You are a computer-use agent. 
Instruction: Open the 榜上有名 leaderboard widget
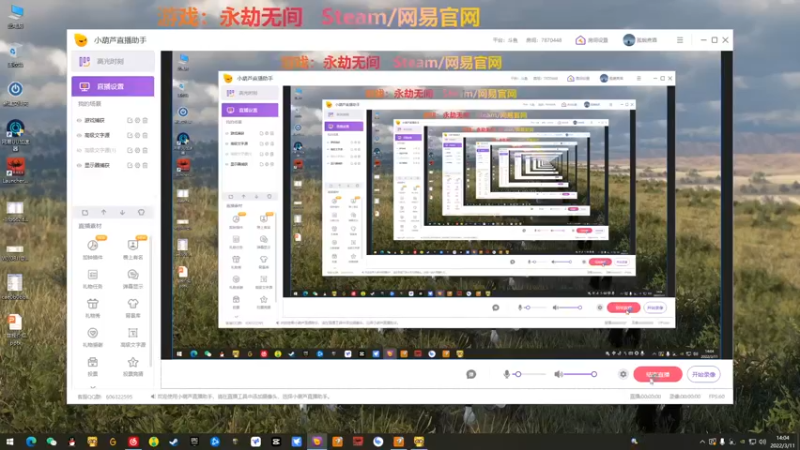click(x=133, y=249)
